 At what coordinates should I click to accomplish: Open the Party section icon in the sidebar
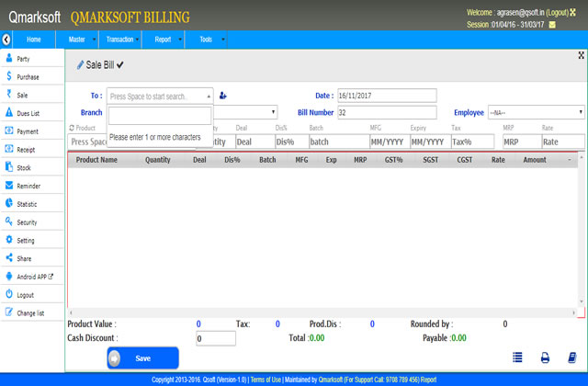click(x=9, y=58)
